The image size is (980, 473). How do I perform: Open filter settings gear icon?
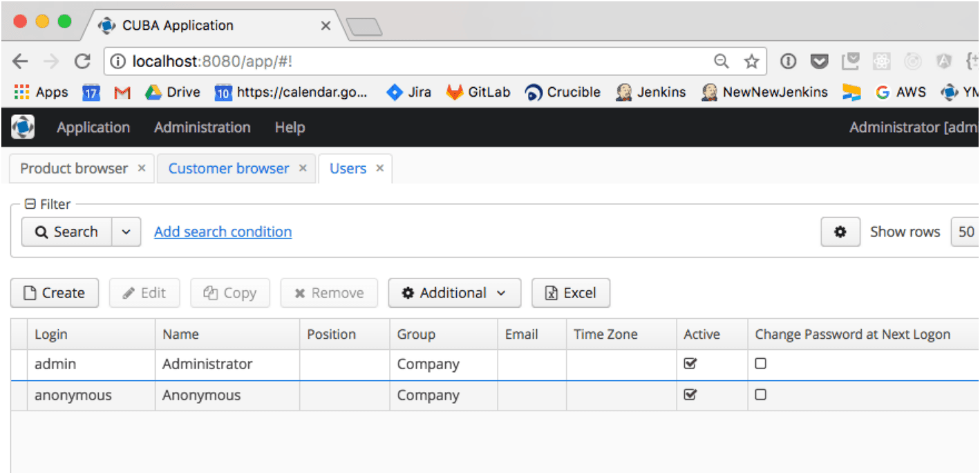(840, 232)
